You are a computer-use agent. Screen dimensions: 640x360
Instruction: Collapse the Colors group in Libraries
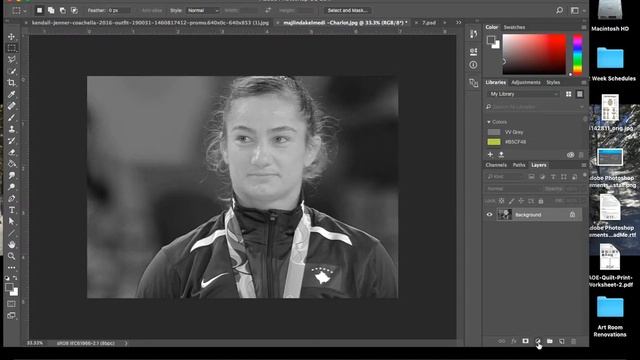(489, 122)
